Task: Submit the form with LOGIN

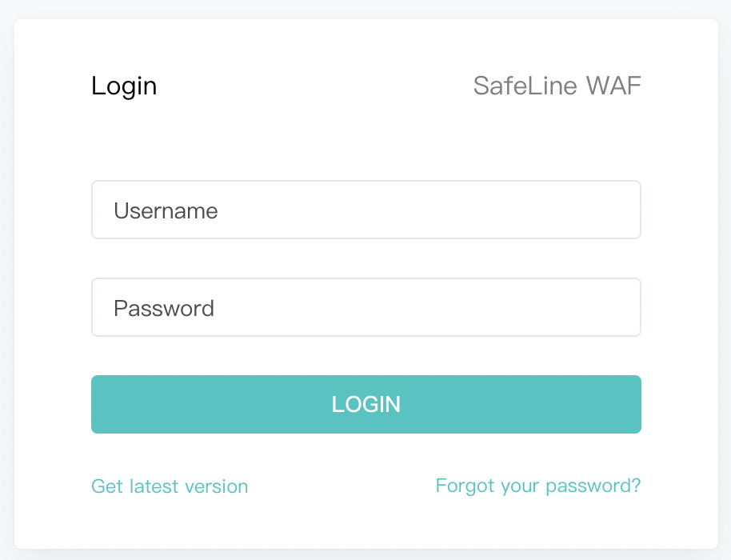Action: point(365,404)
